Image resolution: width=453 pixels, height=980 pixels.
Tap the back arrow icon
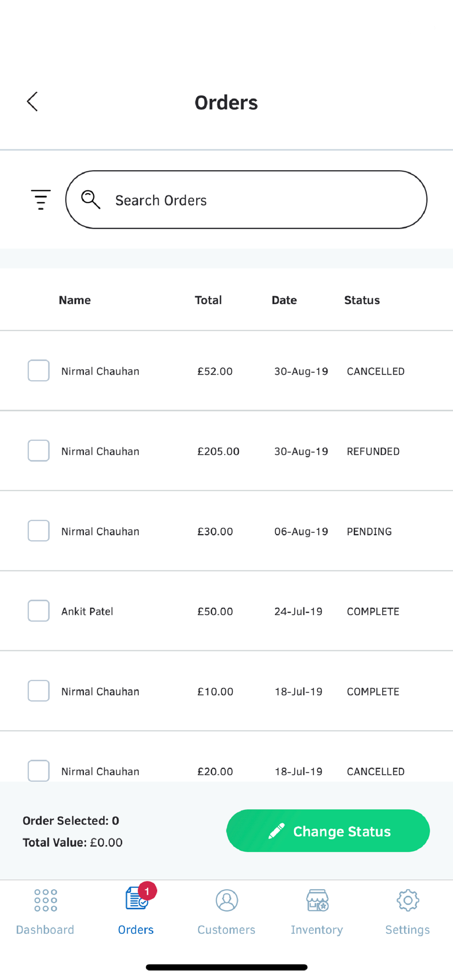(33, 102)
